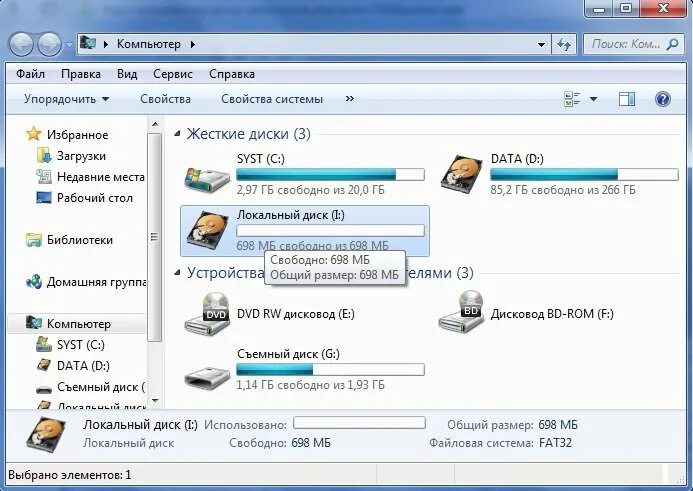Click the navigation pane scrollbar thumb
The width and height of the screenshot is (693, 491).
[154, 237]
